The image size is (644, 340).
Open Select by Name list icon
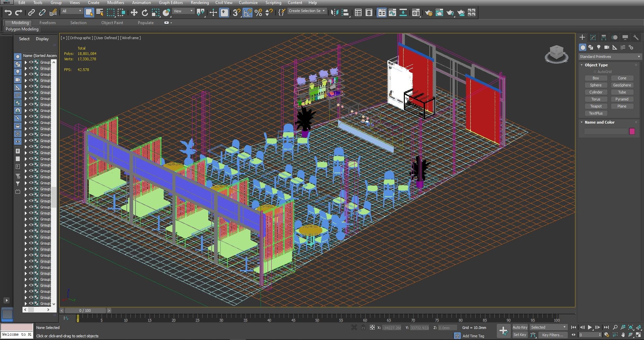tap(100, 13)
